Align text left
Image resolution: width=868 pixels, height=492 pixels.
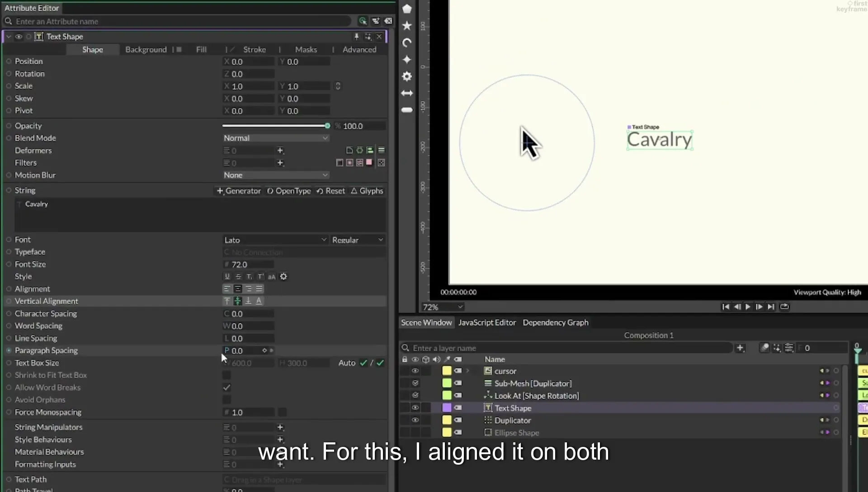pos(227,289)
